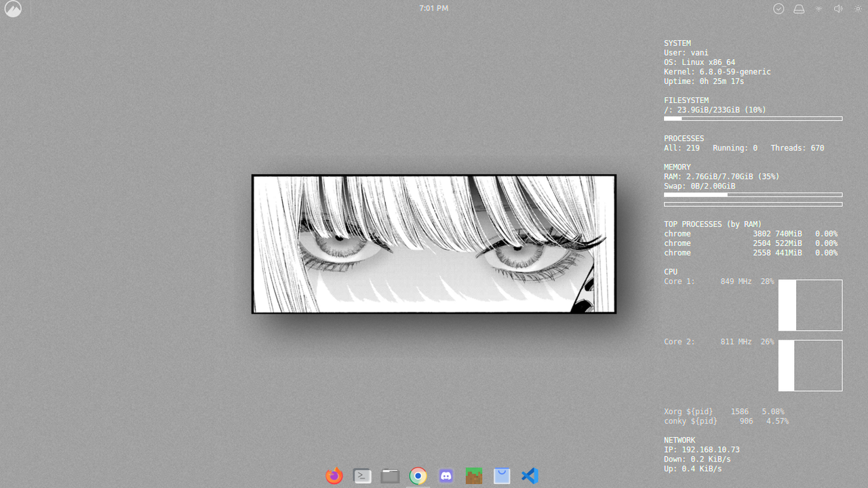
Task: Click the 'PROCESSES' heading
Action: tap(684, 138)
